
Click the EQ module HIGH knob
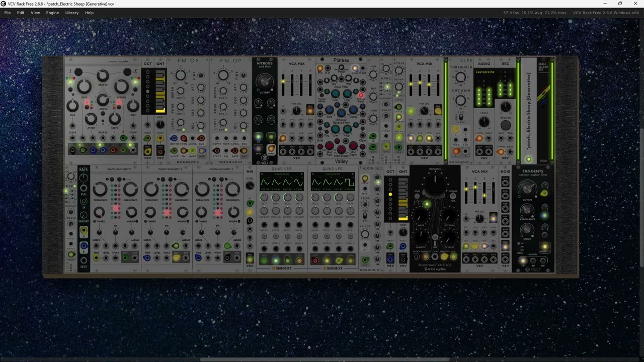tap(373, 119)
